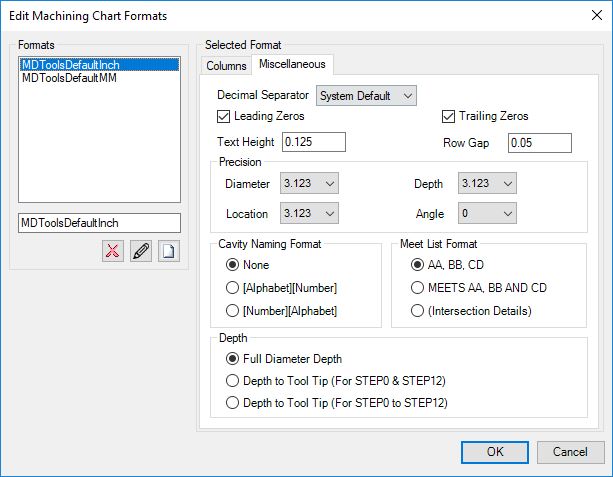Expand the Depth precision dropdown

(x=487, y=183)
